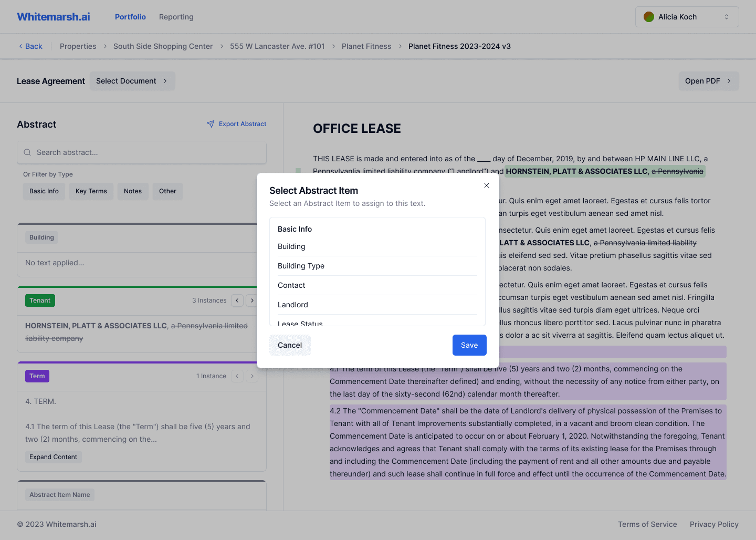
Task: Click the purple Term tag
Action: point(37,376)
